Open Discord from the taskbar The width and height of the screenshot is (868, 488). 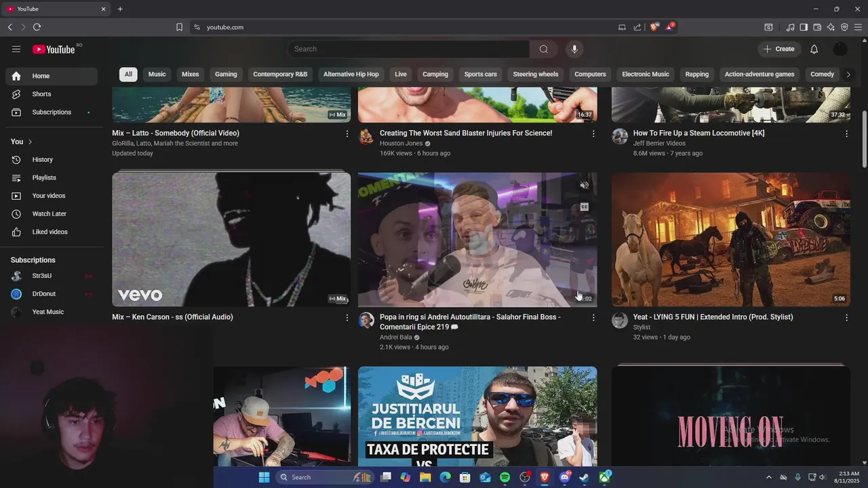[x=564, y=477]
